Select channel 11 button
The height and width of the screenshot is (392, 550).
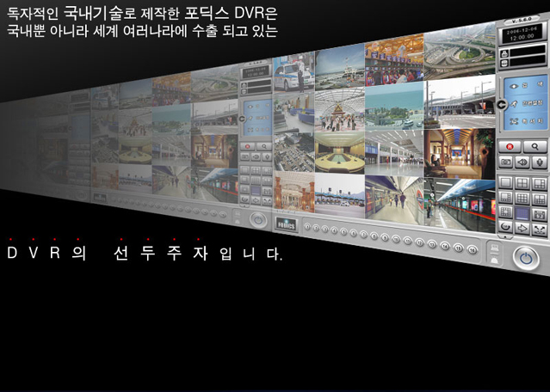(408, 241)
